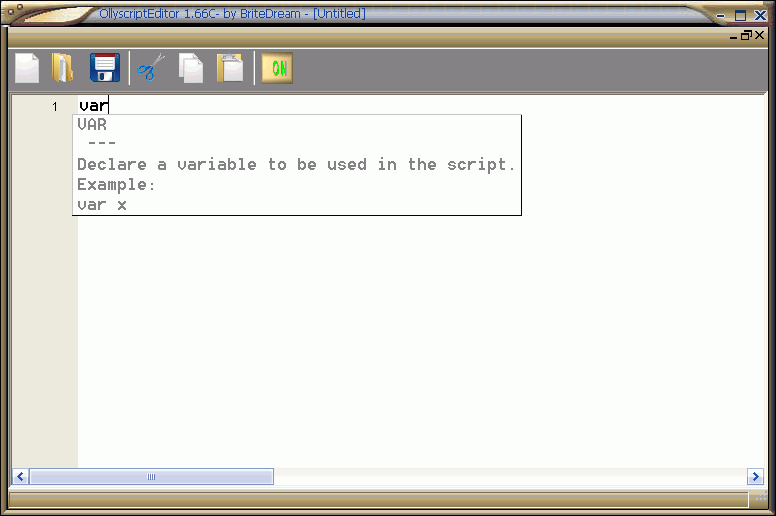776x516 pixels.
Task: Paste from clipboard using clipboard icon
Action: click(230, 68)
